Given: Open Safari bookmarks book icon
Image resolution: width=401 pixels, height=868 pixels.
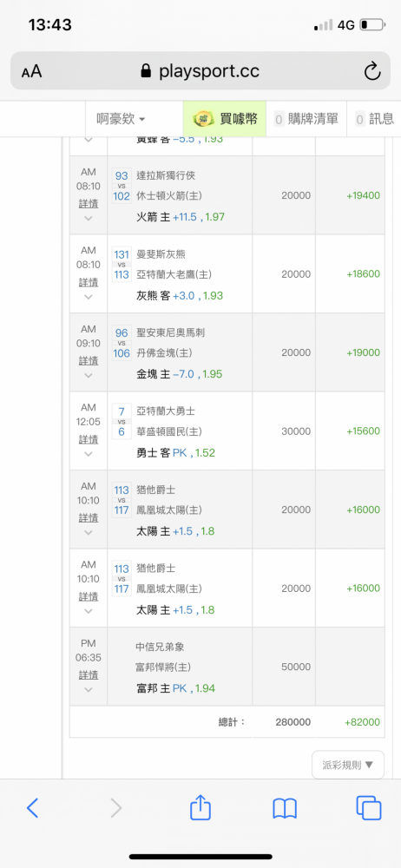Looking at the screenshot, I should [x=285, y=809].
